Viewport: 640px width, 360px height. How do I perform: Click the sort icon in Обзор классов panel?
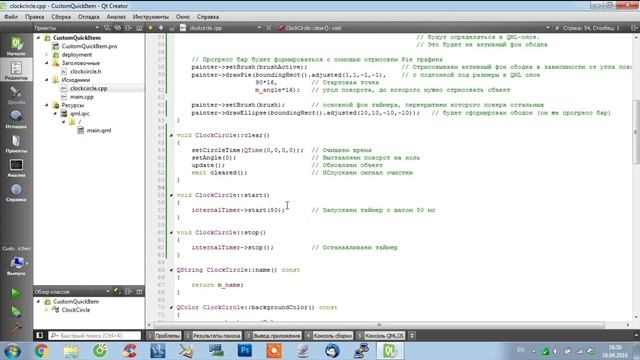pos(118,291)
